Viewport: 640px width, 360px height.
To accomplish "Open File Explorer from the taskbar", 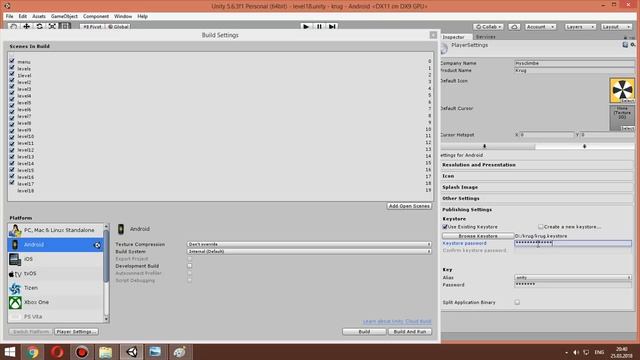I will pos(105,352).
